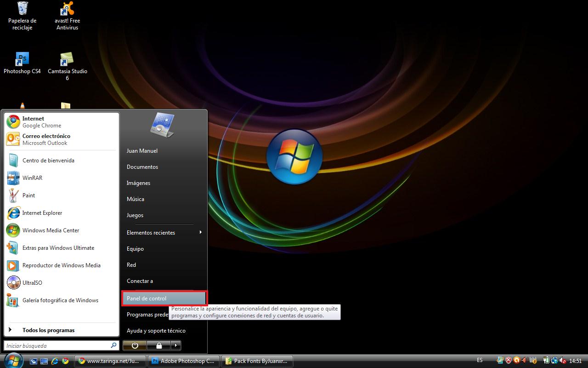Launch Reproductor de Windows Media
The height and width of the screenshot is (368, 588).
62,265
